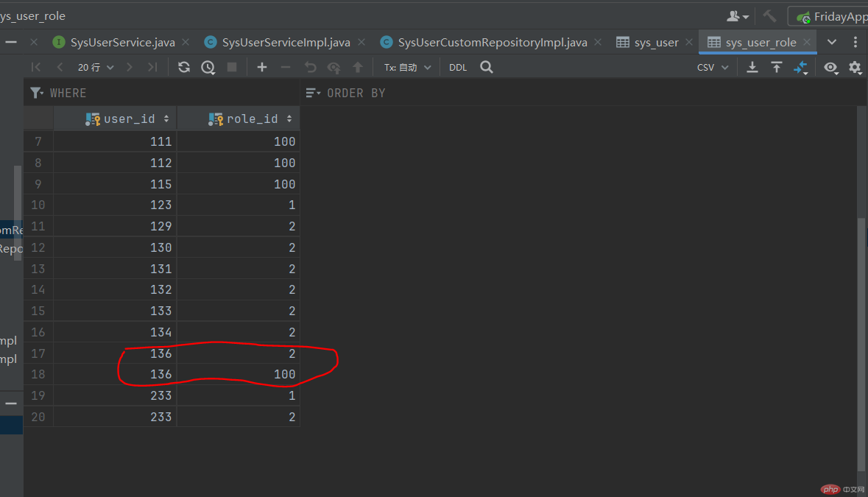Open the auto-refresh clock icon

[x=208, y=68]
